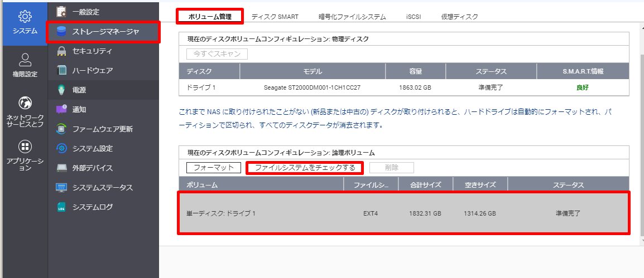Click the ハードウェア chip icon
The width and height of the screenshot is (644, 278).
coord(61,70)
